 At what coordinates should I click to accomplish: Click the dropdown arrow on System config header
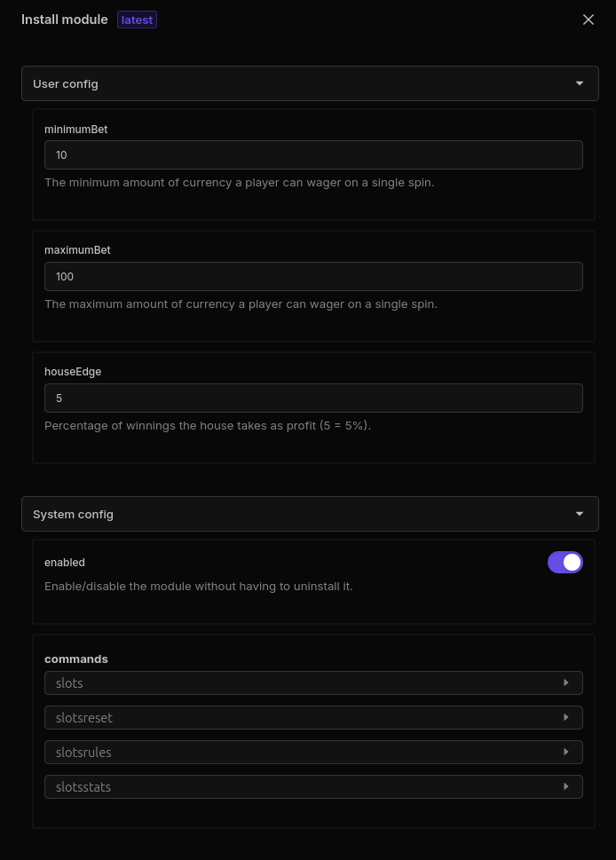click(580, 513)
